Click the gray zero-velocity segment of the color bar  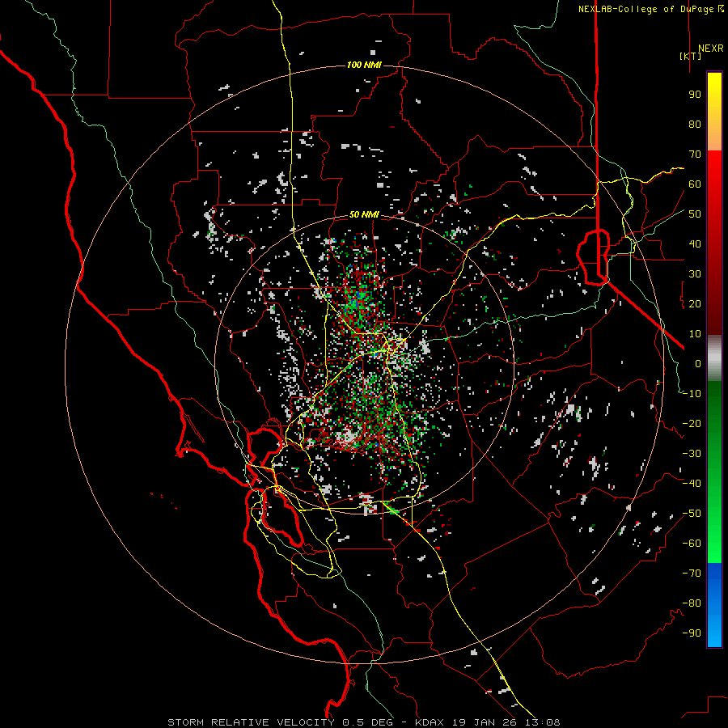[x=714, y=358]
